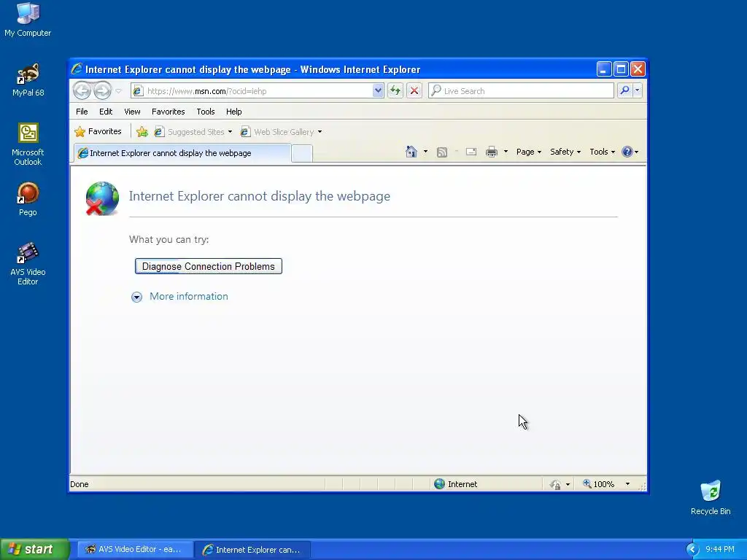Click the Internet security zone indicator

[456, 484]
